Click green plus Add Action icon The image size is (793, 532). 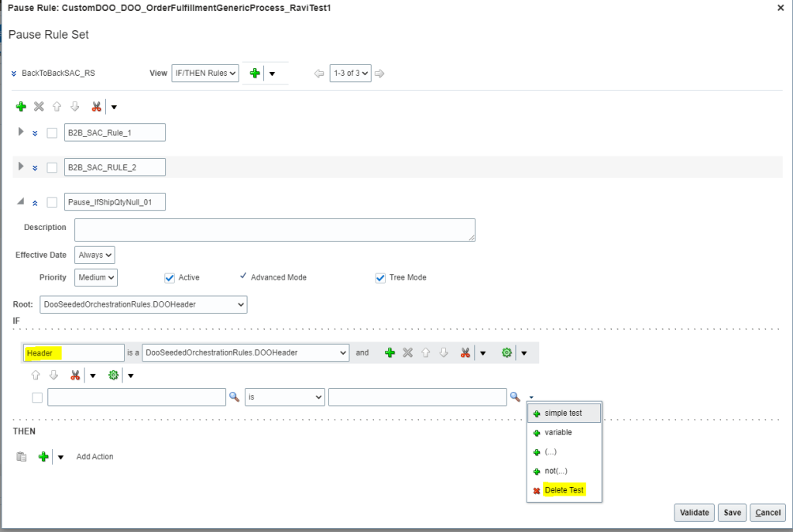tap(44, 457)
